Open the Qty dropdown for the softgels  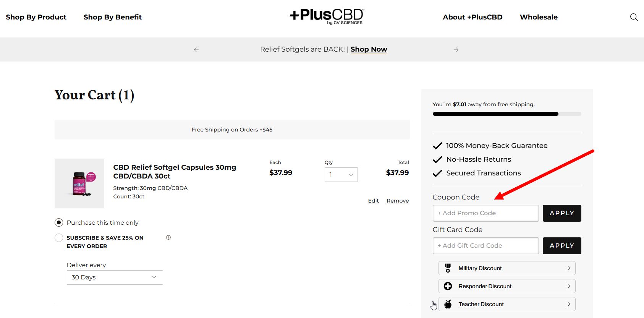341,175
